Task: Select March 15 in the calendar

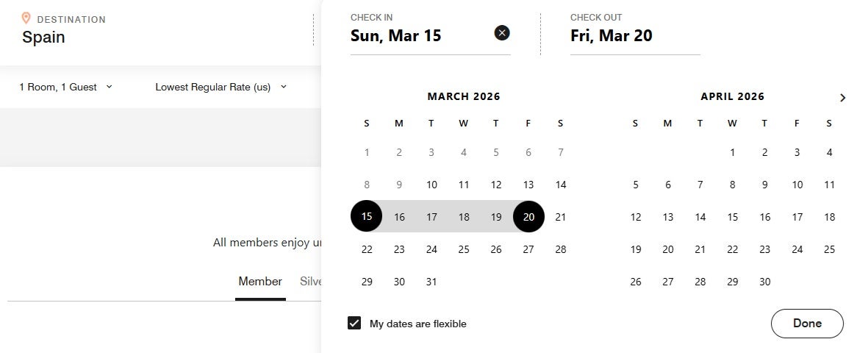Action: pos(367,216)
